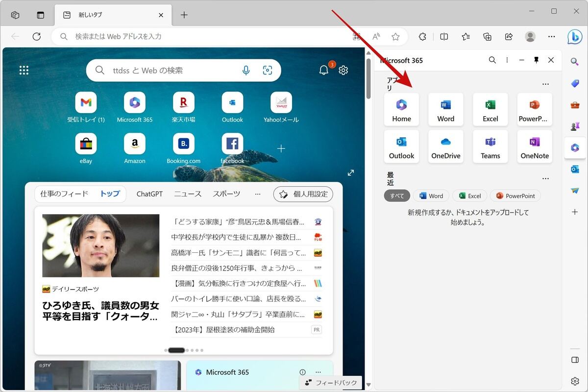The width and height of the screenshot is (588, 392).
Task: Filter recent files by PowerPoint
Action: pos(515,196)
